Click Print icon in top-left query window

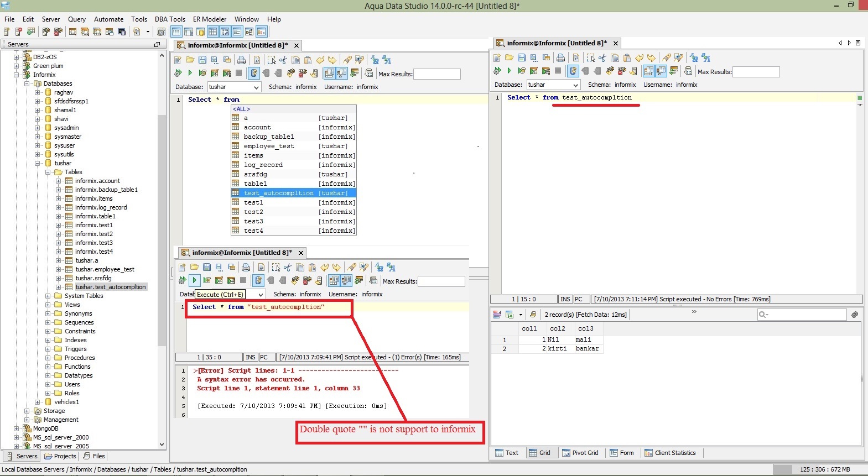(241, 60)
